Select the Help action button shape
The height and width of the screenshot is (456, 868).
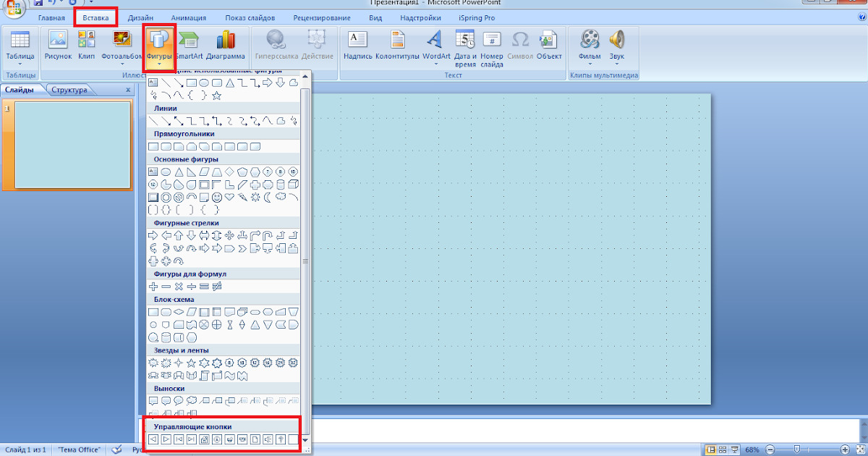coord(281,439)
